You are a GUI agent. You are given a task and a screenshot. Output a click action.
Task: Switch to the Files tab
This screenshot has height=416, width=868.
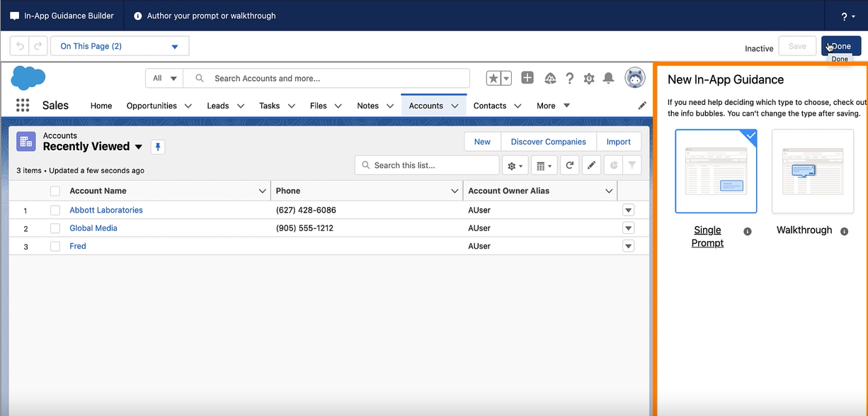[x=319, y=106]
